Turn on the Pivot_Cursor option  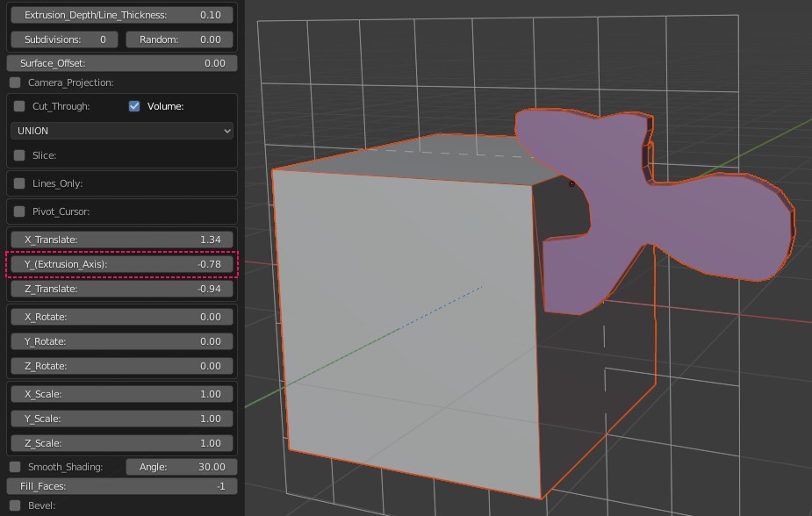(19, 211)
